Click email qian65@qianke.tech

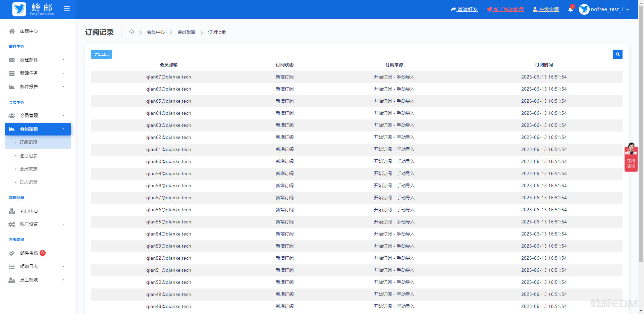click(169, 101)
